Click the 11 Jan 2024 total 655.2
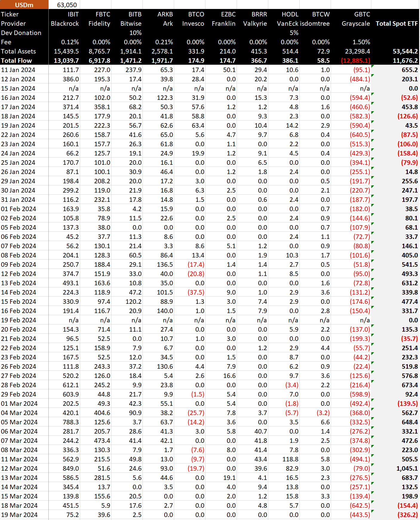 pyautogui.click(x=410, y=70)
